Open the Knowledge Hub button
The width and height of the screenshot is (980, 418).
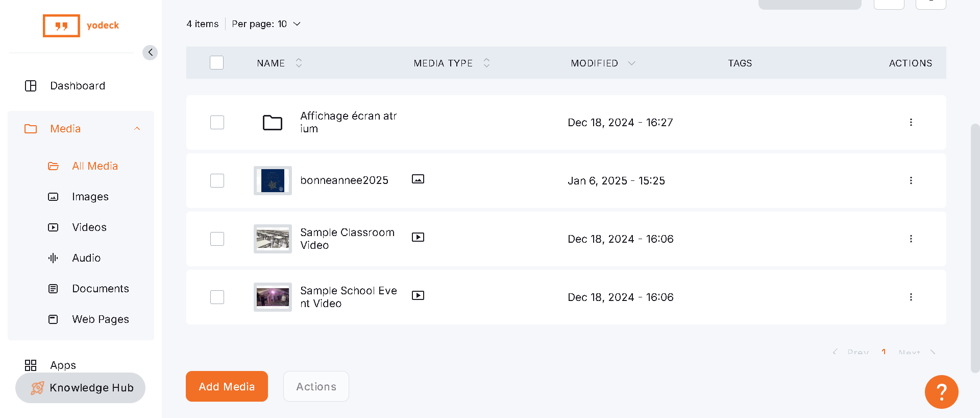(x=81, y=388)
